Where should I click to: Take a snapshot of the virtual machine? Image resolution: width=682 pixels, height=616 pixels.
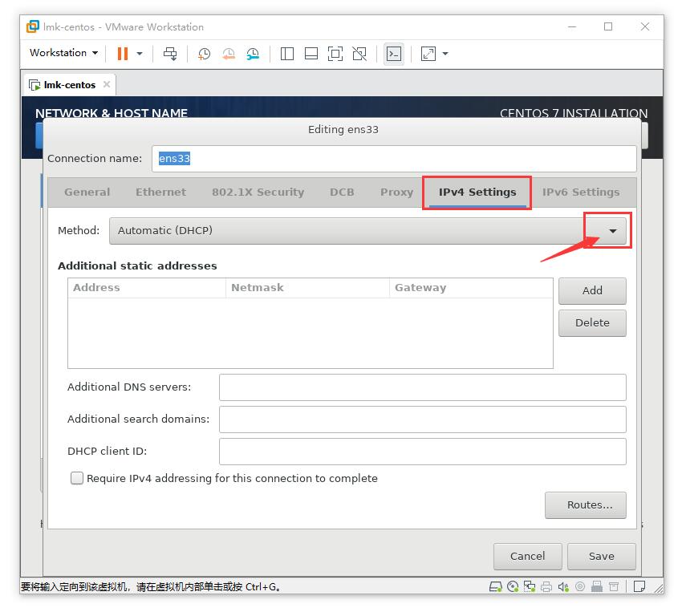pyautogui.click(x=204, y=54)
